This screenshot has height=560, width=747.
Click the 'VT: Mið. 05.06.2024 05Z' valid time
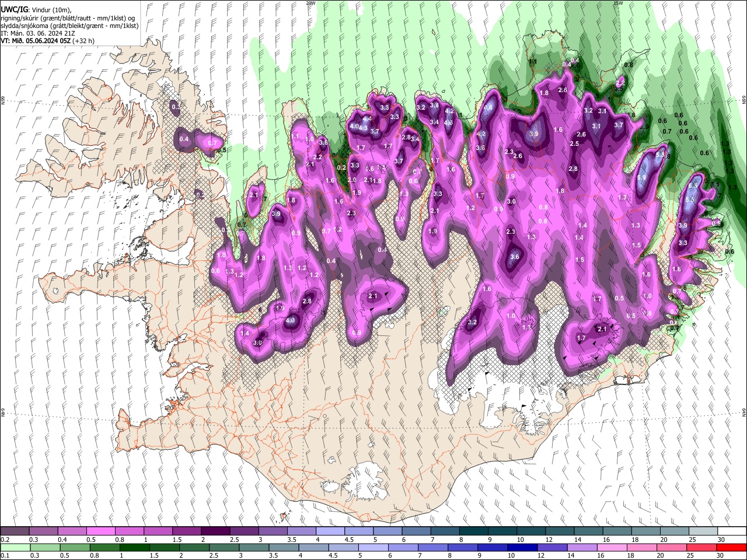coord(36,41)
